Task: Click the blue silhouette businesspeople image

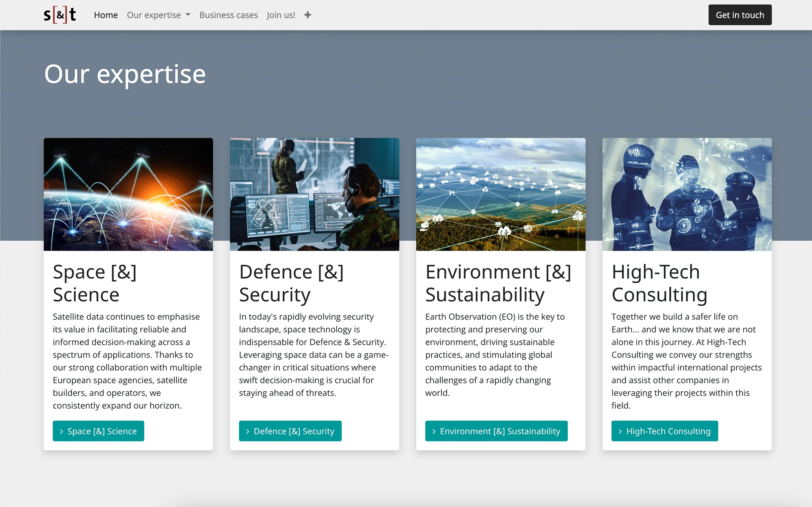Action: point(687,194)
